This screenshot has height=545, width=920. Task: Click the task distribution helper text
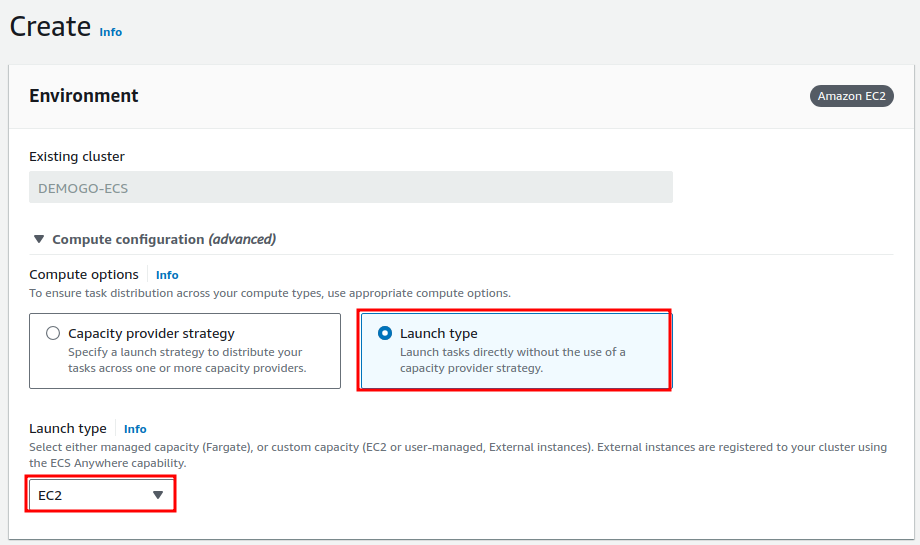[x=270, y=293]
